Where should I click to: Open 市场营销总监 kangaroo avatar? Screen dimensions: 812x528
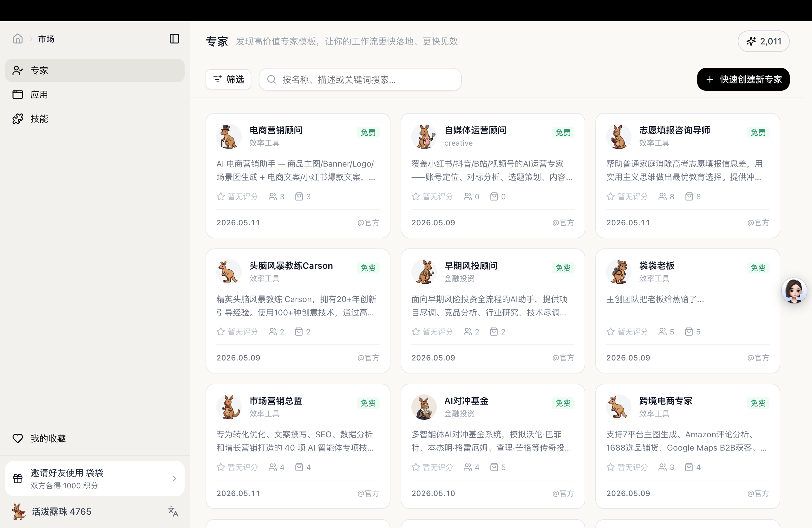pyautogui.click(x=229, y=407)
